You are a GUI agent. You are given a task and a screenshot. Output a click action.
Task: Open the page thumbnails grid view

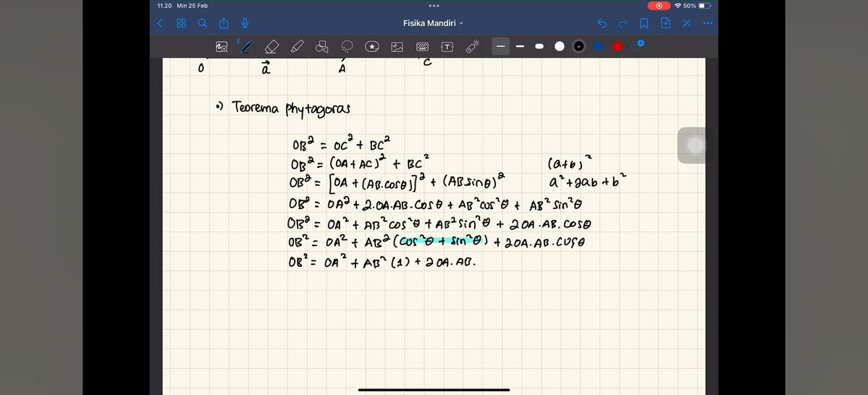point(181,23)
